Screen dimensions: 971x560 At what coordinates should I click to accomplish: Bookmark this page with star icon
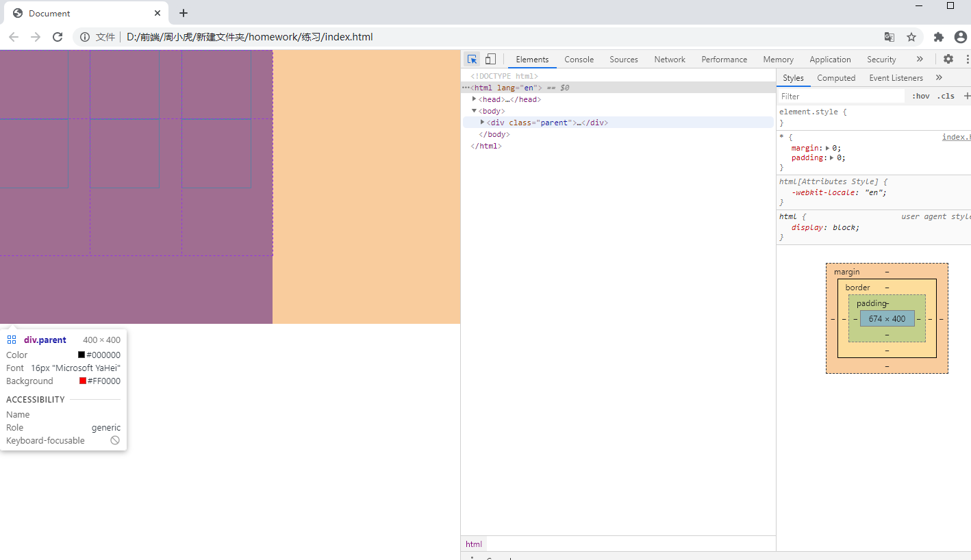click(911, 37)
